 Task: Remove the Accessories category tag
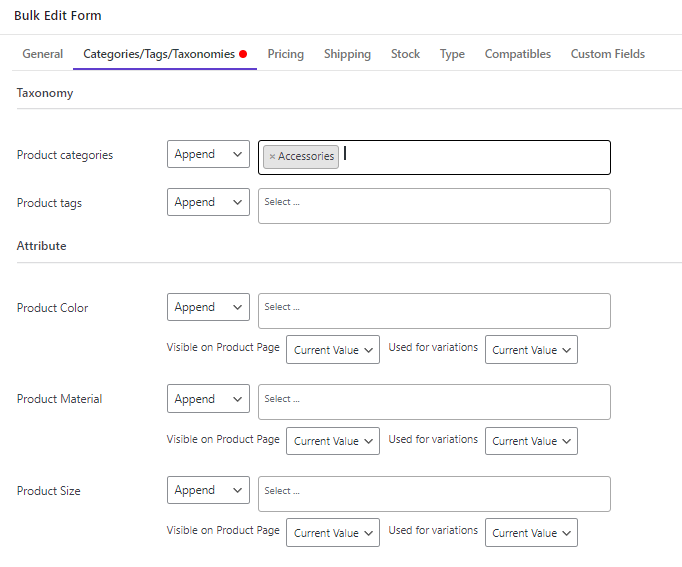tap(272, 157)
